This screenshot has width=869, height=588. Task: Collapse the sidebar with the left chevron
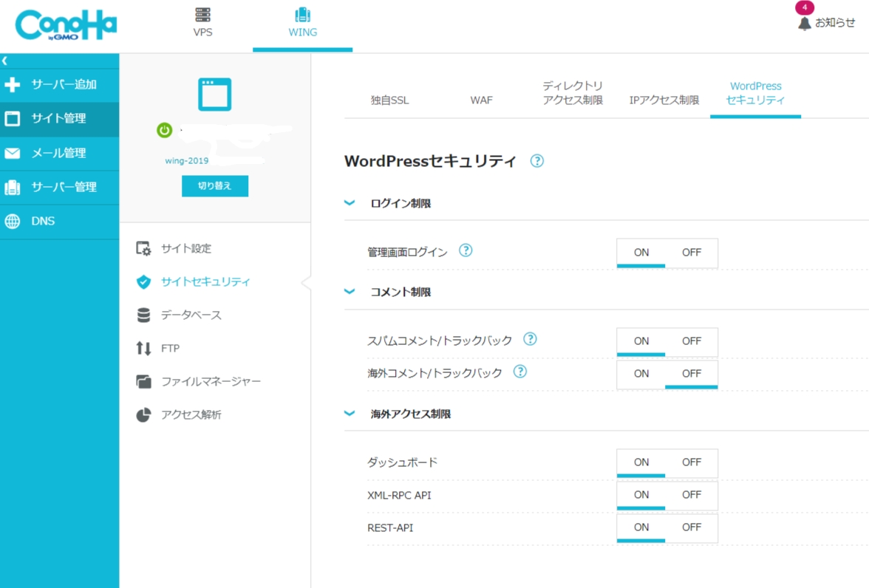tap(5, 61)
